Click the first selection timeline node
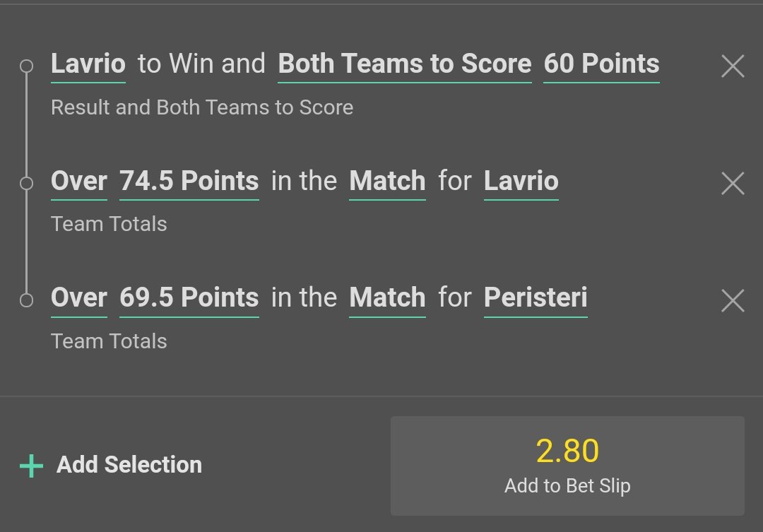The image size is (763, 532). click(26, 66)
